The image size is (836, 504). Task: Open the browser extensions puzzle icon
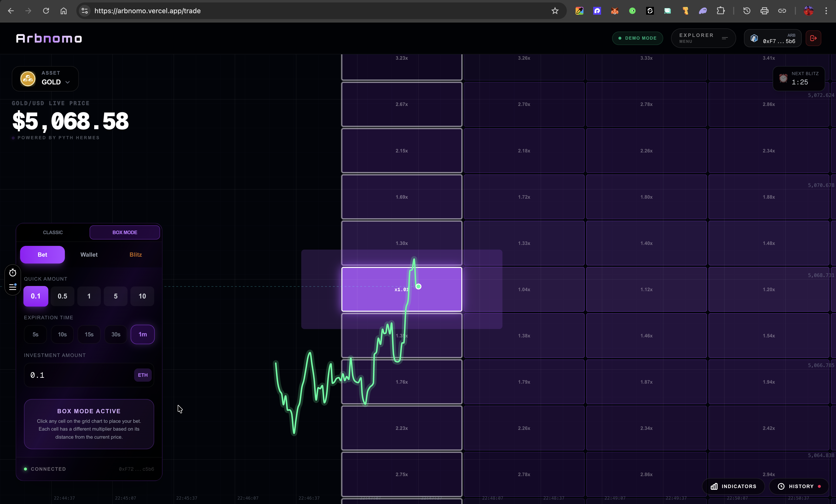pyautogui.click(x=720, y=11)
